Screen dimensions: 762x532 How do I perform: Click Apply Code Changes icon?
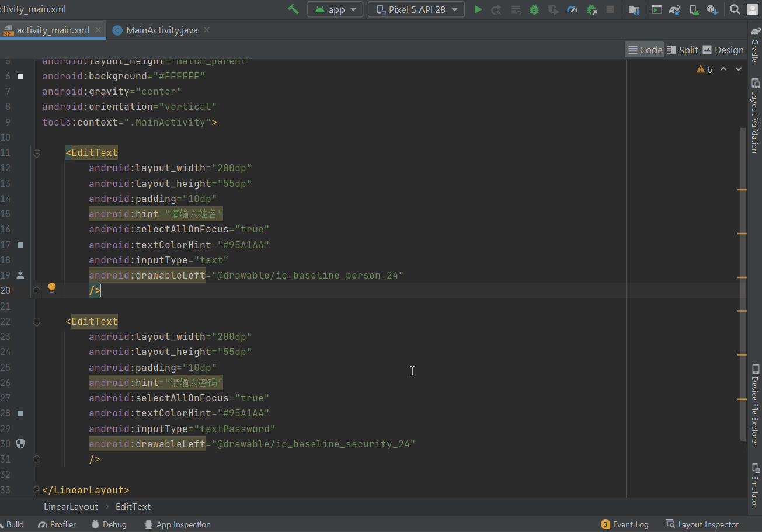coord(516,9)
